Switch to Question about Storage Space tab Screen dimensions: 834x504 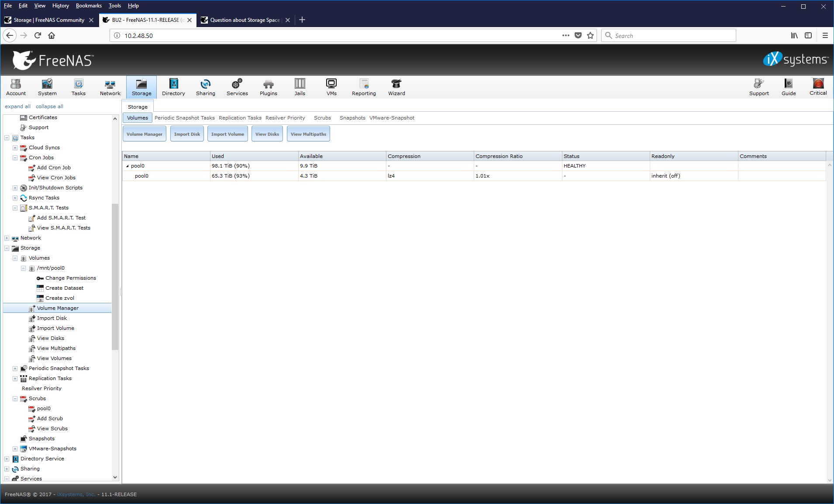pyautogui.click(x=245, y=20)
